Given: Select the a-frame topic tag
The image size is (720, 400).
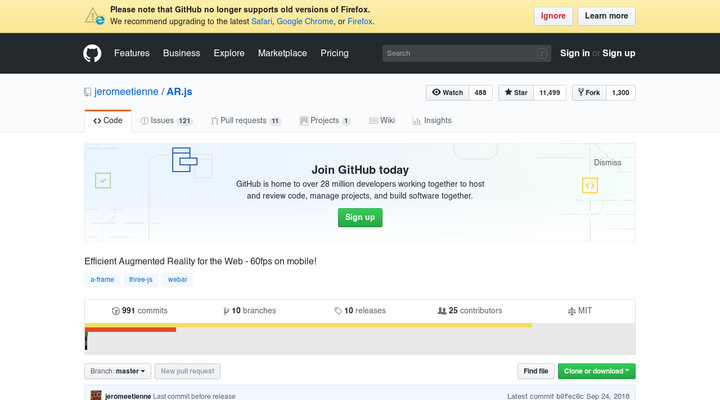Looking at the screenshot, I should coord(102,280).
